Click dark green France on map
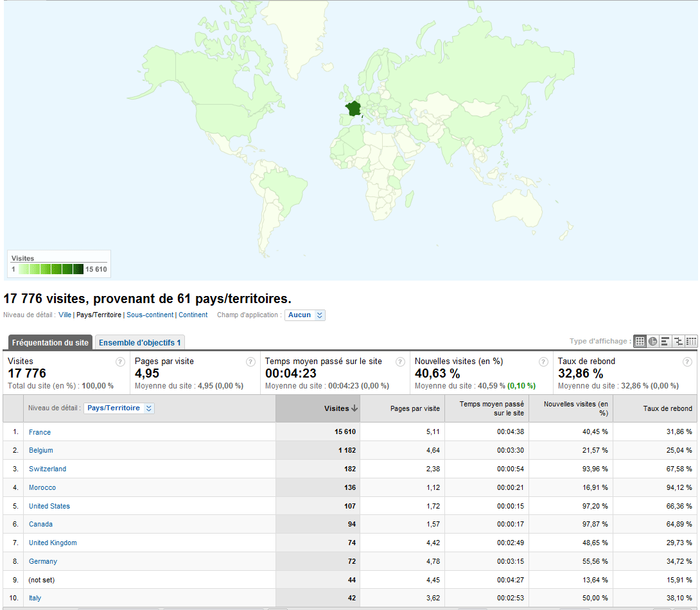Viewport: 700px width, 610px height. pos(353,109)
